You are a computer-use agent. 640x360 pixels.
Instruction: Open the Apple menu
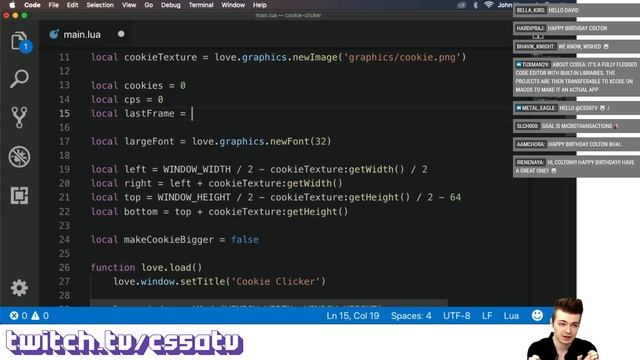point(12,5)
